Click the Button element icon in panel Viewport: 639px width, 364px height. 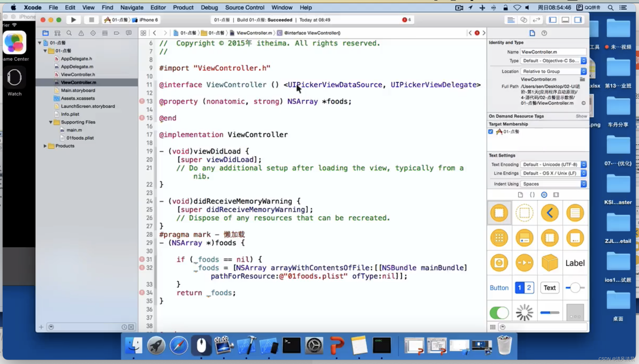pos(499,288)
